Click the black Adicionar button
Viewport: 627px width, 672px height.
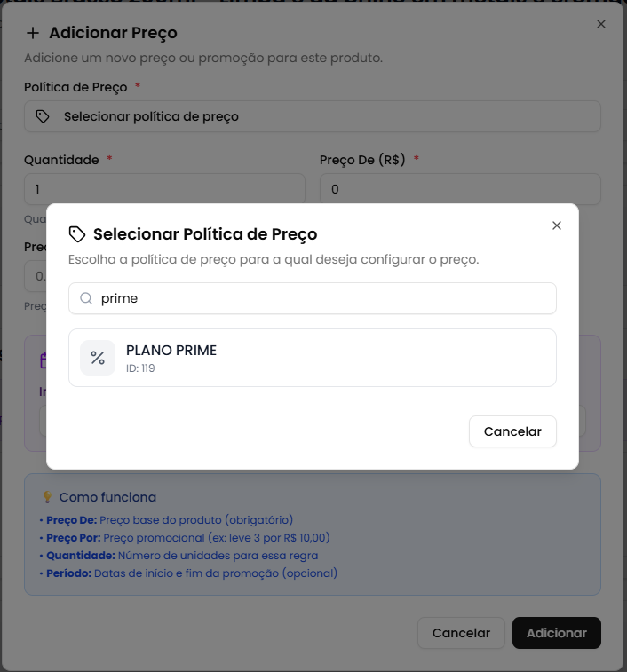[x=556, y=633]
